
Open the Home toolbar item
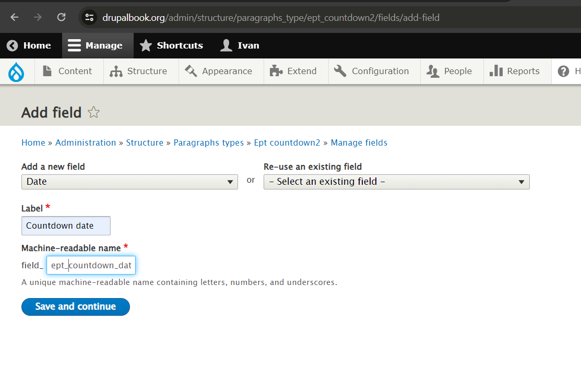29,45
